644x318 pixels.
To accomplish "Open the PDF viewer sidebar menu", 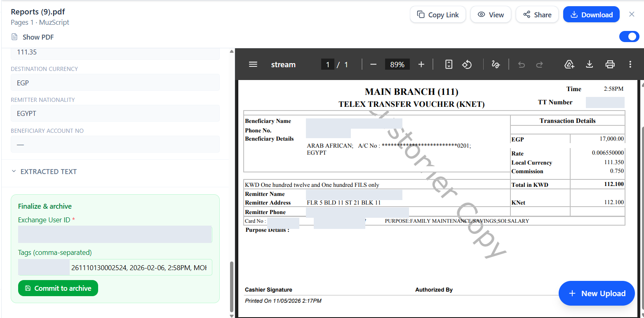I will [x=253, y=64].
